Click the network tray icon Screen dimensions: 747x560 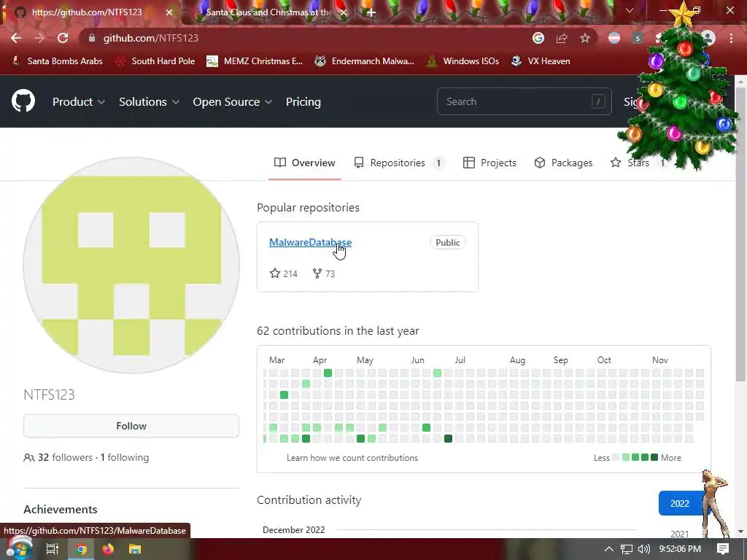click(627, 549)
